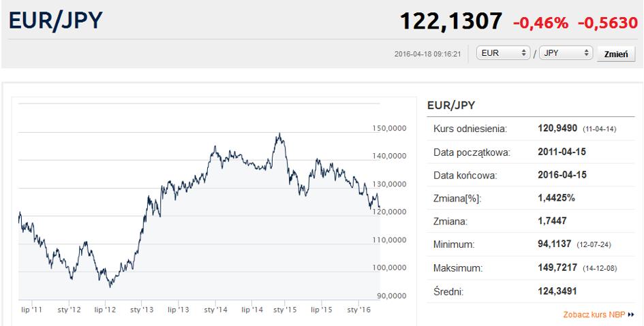Select the sty '14 label on time axis
Viewport: 644px width, 326px height.
[216, 310]
